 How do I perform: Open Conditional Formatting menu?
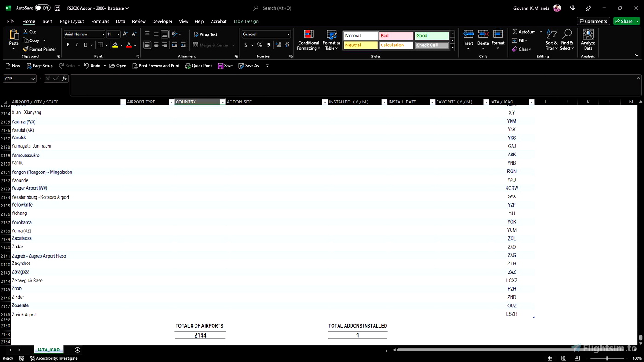(309, 40)
